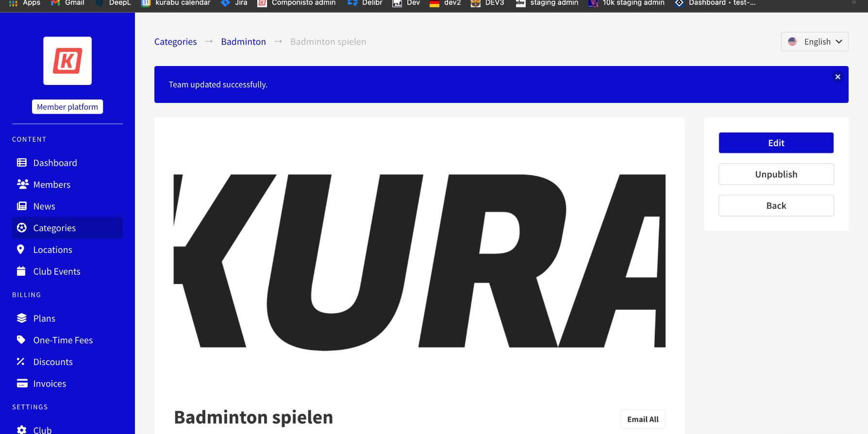This screenshot has height=434, width=868.
Task: Click Apps grid icon in bookmarks bar
Action: tap(14, 3)
